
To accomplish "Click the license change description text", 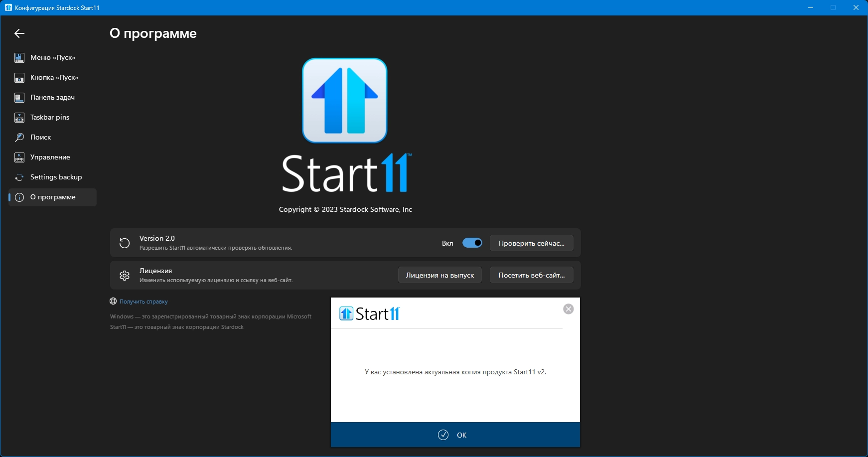I will 216,280.
